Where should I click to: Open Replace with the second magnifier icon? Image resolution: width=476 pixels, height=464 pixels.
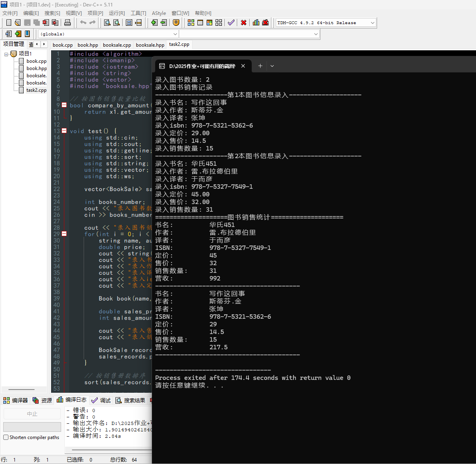coord(117,23)
